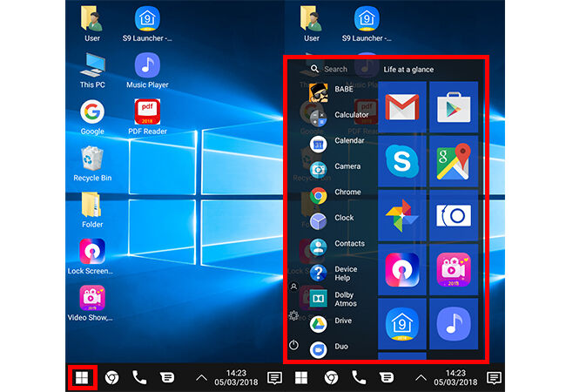
Task: Select Chrome in the Start menu app list
Action: click(335, 194)
